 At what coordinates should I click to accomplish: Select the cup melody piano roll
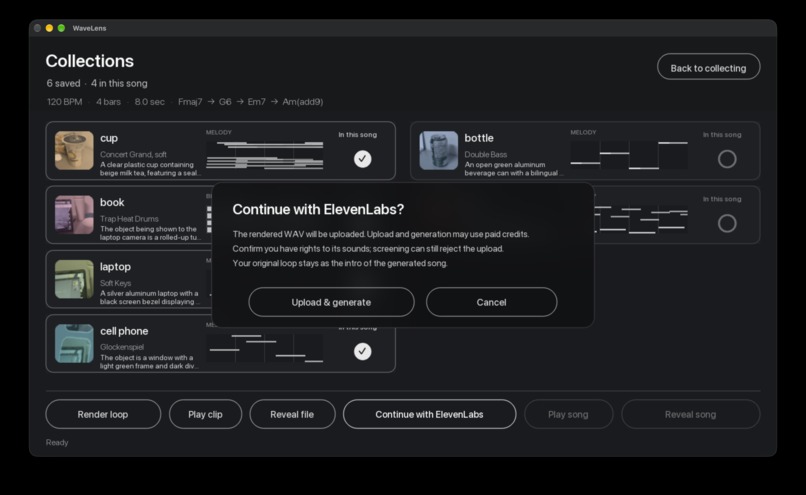coord(265,155)
